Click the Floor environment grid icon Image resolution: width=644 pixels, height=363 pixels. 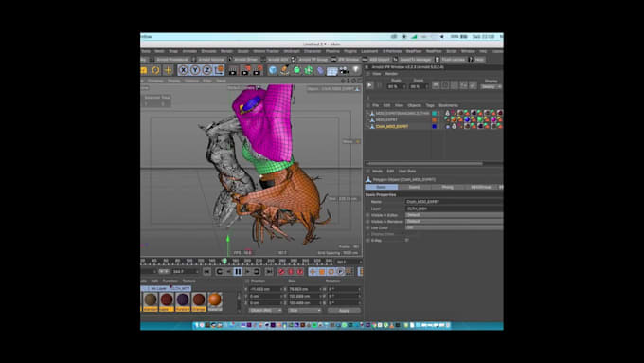click(331, 71)
